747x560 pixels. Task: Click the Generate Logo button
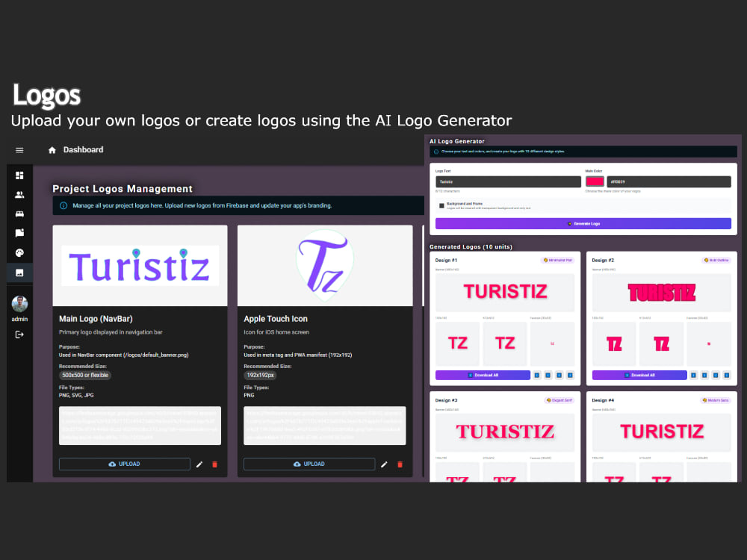pyautogui.click(x=583, y=224)
